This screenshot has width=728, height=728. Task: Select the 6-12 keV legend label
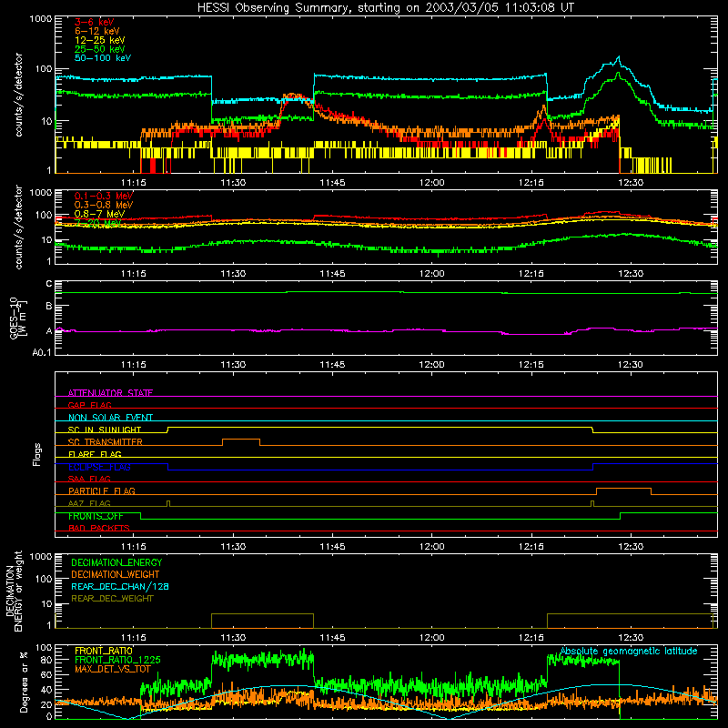(x=97, y=31)
